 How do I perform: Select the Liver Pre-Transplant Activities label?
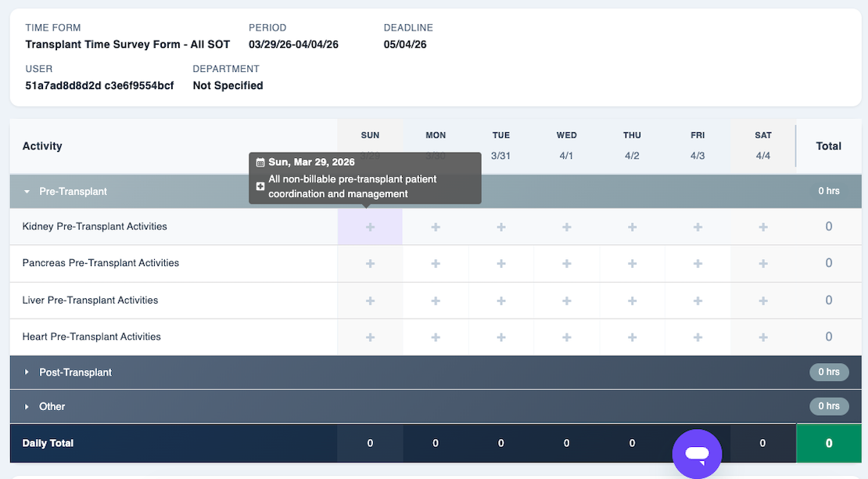90,300
